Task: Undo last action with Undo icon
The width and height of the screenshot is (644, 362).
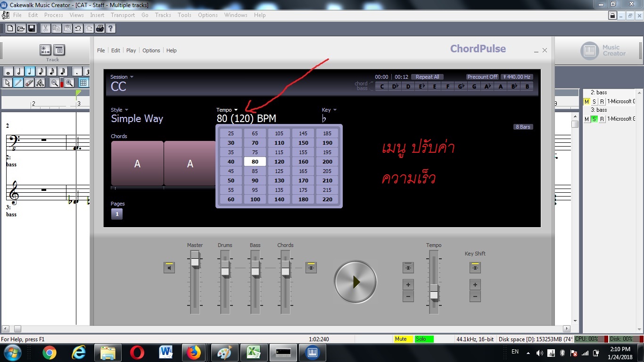Action: [x=78, y=28]
